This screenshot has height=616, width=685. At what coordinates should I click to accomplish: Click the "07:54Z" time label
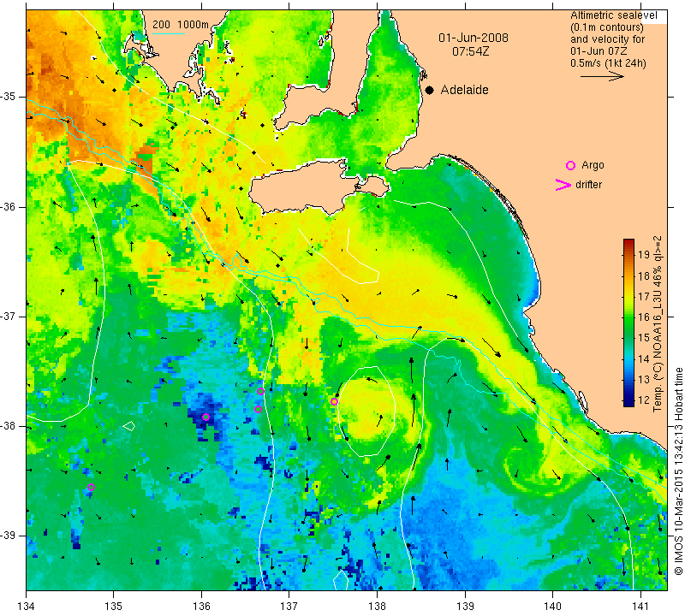pos(470,51)
